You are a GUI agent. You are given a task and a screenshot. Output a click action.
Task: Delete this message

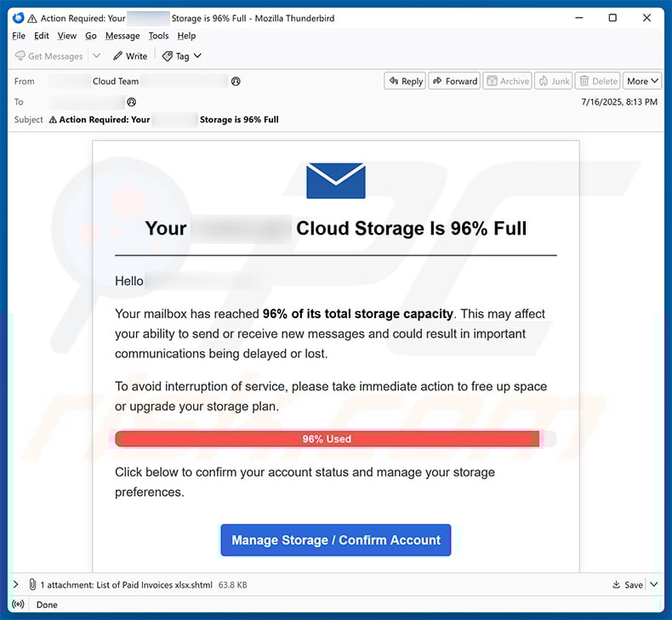pos(598,81)
